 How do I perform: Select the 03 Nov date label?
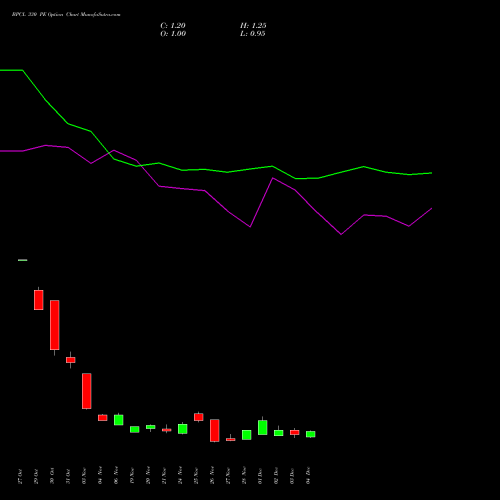coord(84,476)
